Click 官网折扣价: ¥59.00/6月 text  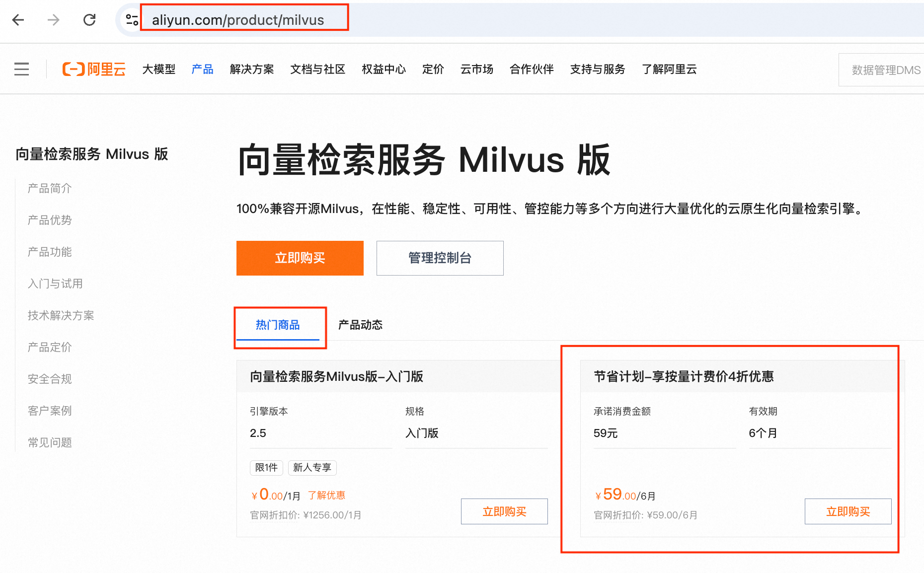point(646,515)
